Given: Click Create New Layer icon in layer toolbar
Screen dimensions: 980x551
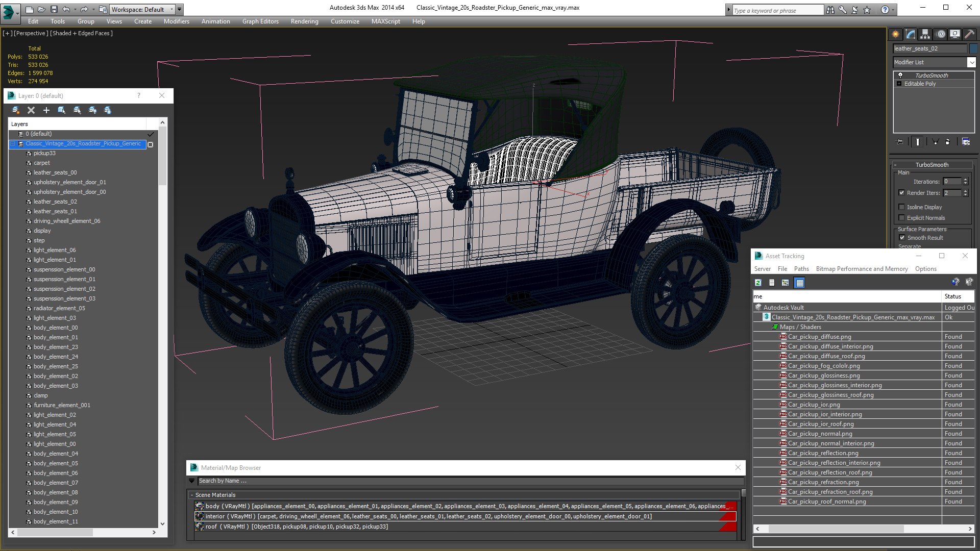Looking at the screenshot, I should coord(16,110).
